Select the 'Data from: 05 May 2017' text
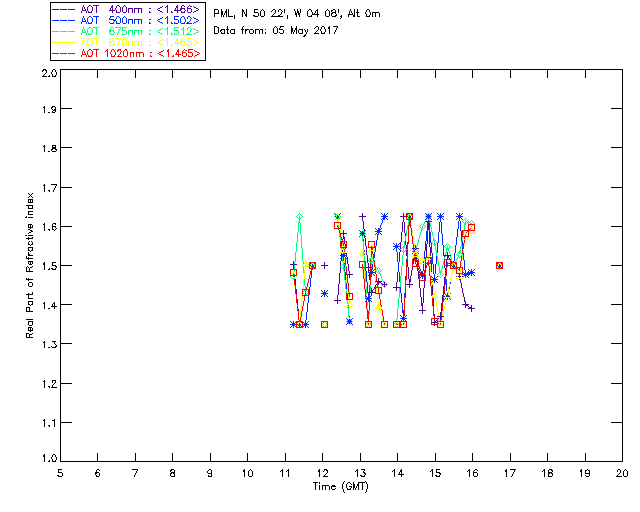This screenshot has width=640, height=512. coord(276,31)
